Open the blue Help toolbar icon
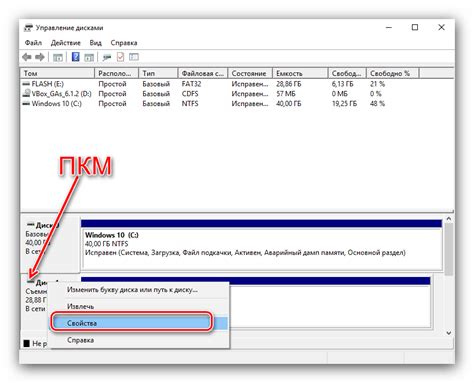 coord(76,57)
